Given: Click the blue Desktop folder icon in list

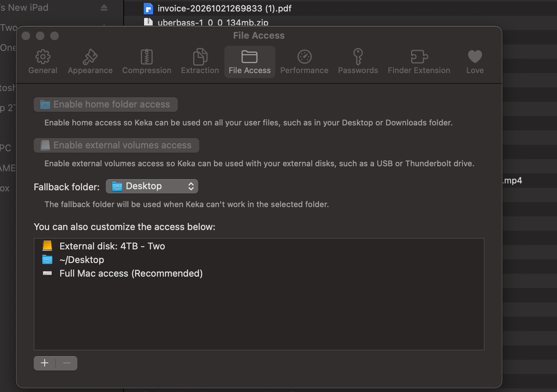Looking at the screenshot, I should click(x=47, y=259).
